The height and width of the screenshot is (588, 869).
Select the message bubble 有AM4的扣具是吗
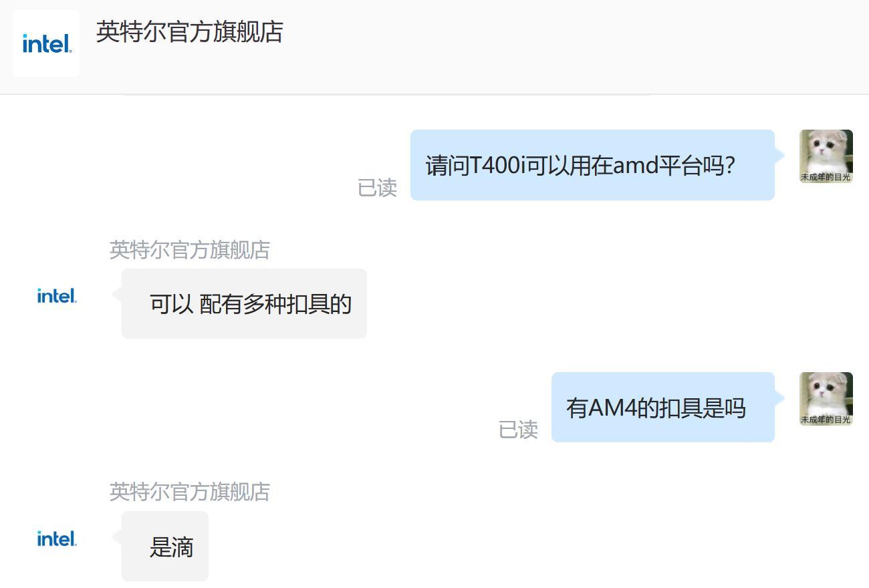pos(663,408)
